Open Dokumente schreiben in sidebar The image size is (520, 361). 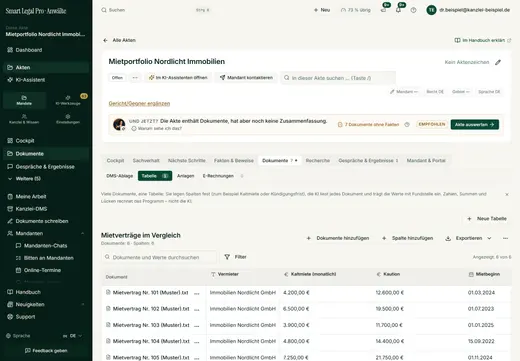(x=46, y=221)
